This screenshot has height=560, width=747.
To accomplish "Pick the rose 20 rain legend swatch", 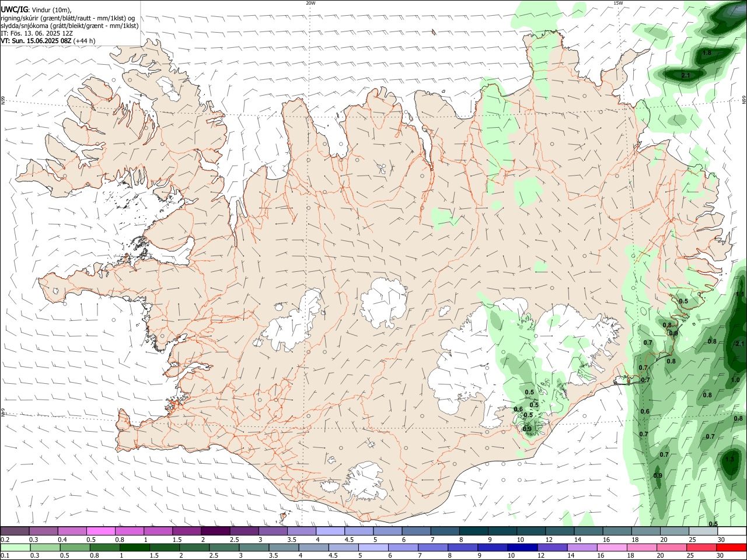I will coord(672,548).
